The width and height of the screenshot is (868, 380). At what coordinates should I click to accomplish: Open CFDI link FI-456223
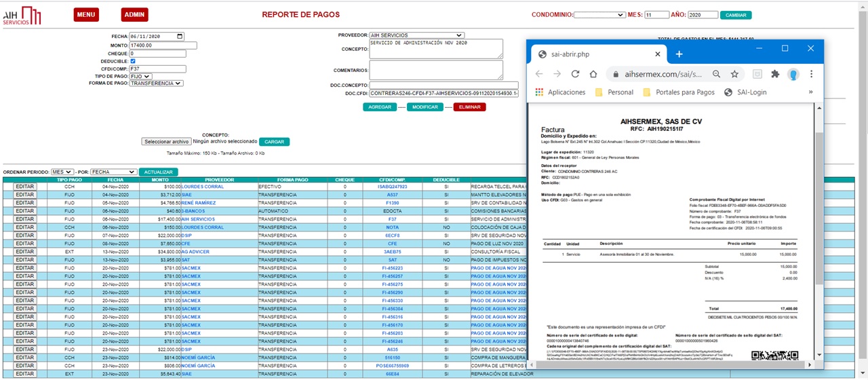click(x=393, y=268)
